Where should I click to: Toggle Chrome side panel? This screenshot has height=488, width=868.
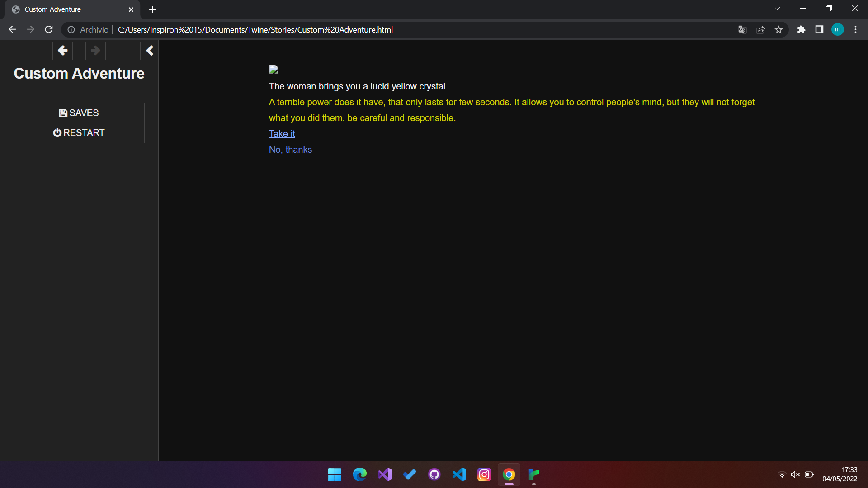click(x=819, y=30)
